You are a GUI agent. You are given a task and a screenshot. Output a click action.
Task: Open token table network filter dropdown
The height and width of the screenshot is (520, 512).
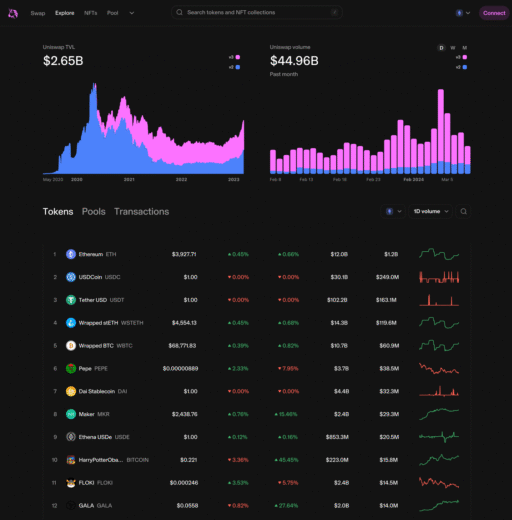[393, 211]
